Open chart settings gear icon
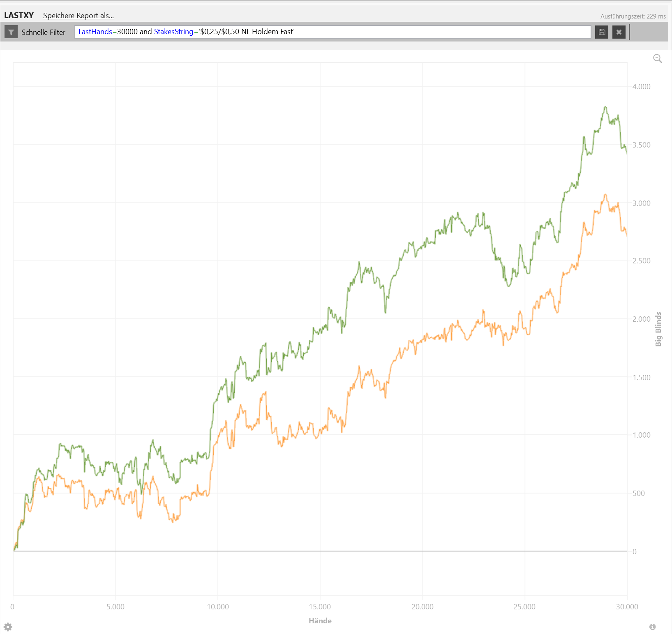Viewport: 672px width, 634px height. click(8, 627)
